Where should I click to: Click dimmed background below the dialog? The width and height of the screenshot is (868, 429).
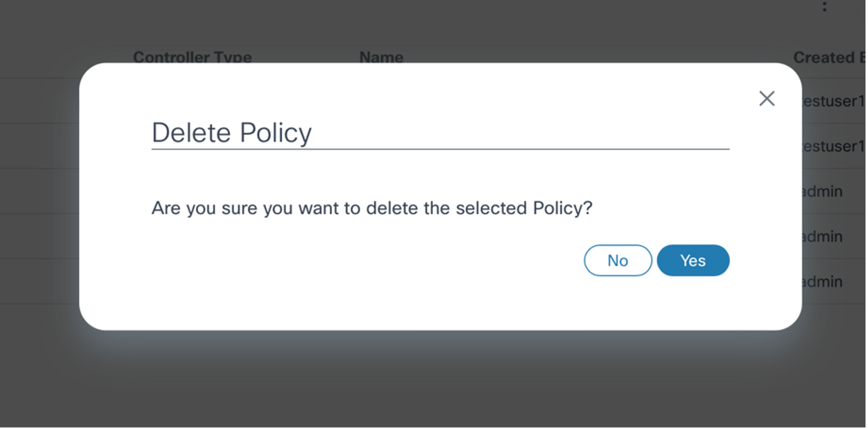click(437, 381)
